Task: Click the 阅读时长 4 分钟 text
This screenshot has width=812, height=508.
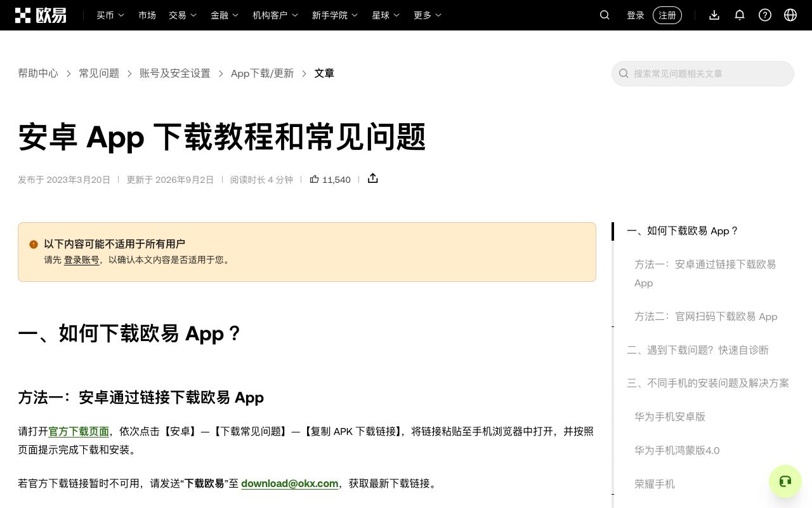Action: click(x=261, y=180)
